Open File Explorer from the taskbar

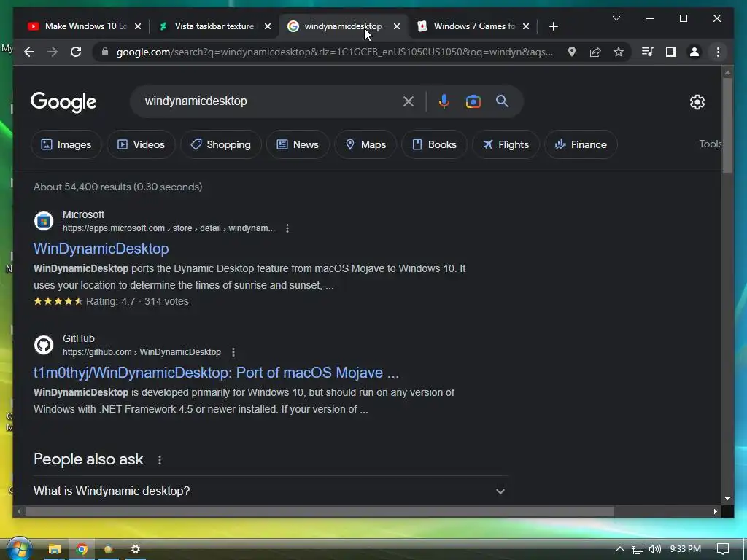pyautogui.click(x=54, y=549)
